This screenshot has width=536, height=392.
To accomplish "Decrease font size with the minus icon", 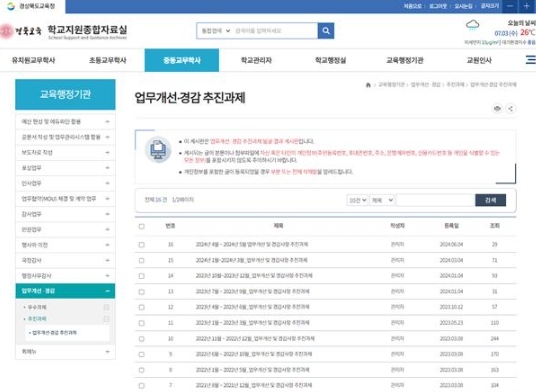I will (x=510, y=6).
